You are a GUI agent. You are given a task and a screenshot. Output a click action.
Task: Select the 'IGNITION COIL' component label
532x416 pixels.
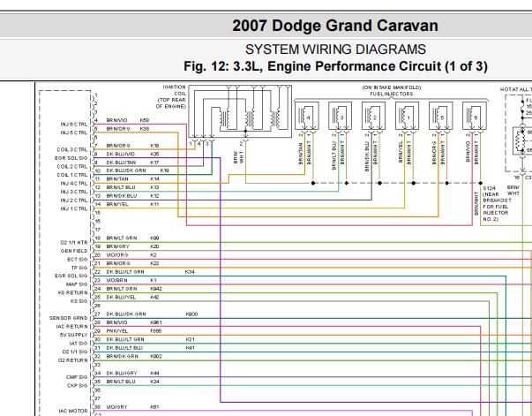(175, 90)
